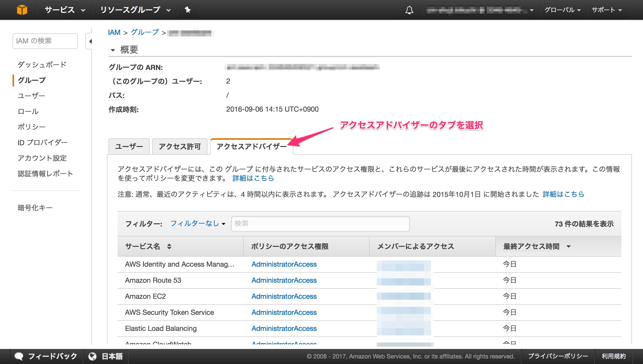Open the フィルターなし filter dropdown
The image size is (643, 364).
click(x=198, y=223)
